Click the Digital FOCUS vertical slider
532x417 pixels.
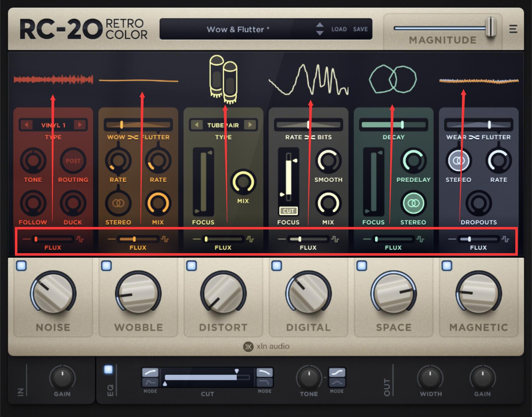288,177
